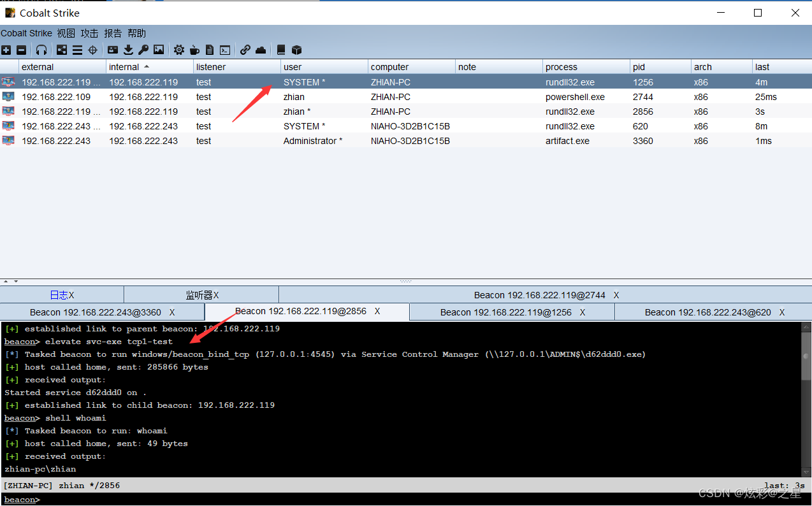Switch to Beacon 192.168.222.243@620 tab
Image resolution: width=812 pixels, height=506 pixels.
pyautogui.click(x=713, y=312)
